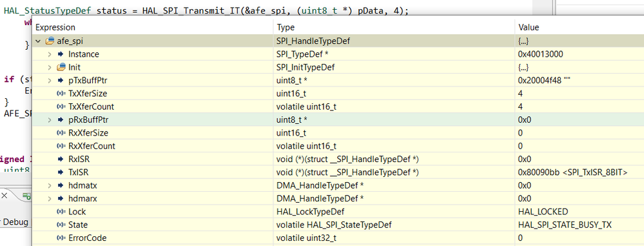This screenshot has height=246, width=644.
Task: Click the Lock variable icon
Action: click(x=61, y=212)
